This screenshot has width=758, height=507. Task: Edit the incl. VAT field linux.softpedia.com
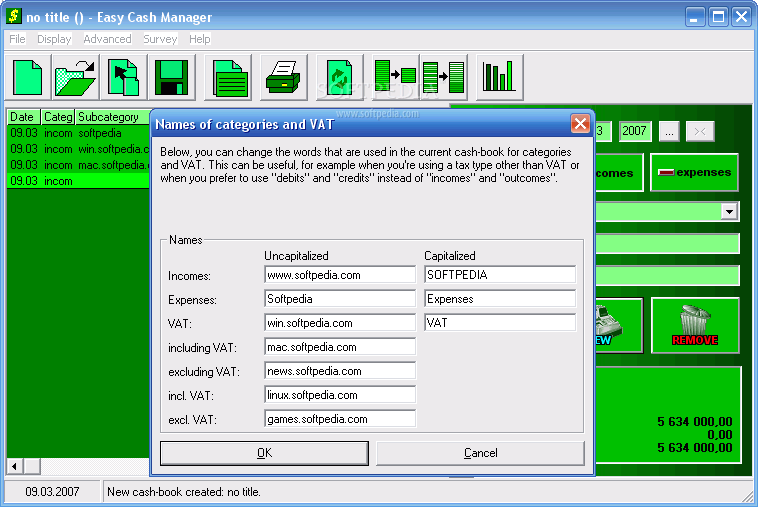340,395
